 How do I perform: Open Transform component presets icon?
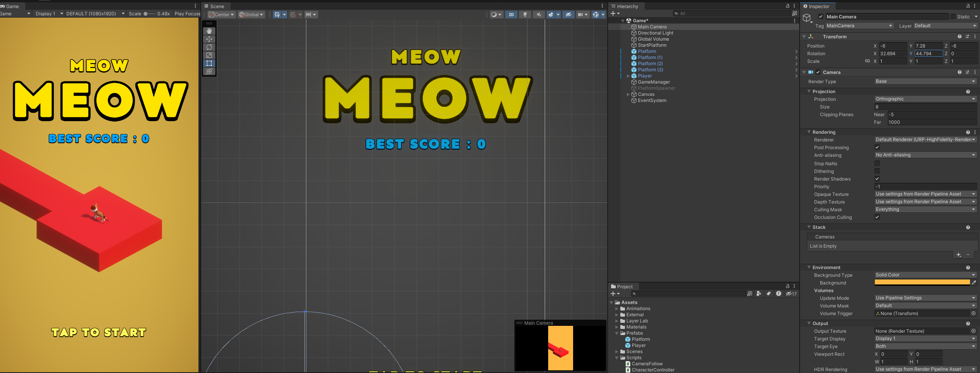pyautogui.click(x=967, y=37)
